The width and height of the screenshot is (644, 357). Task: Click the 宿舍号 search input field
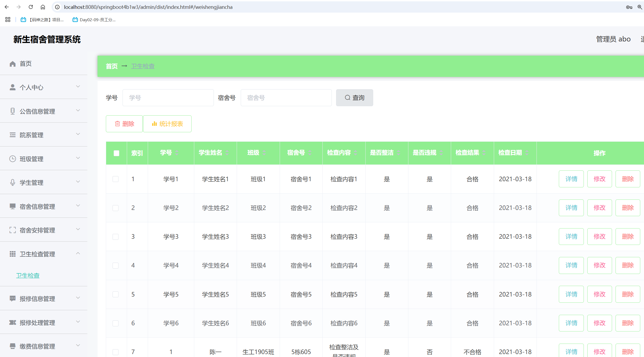pos(286,98)
